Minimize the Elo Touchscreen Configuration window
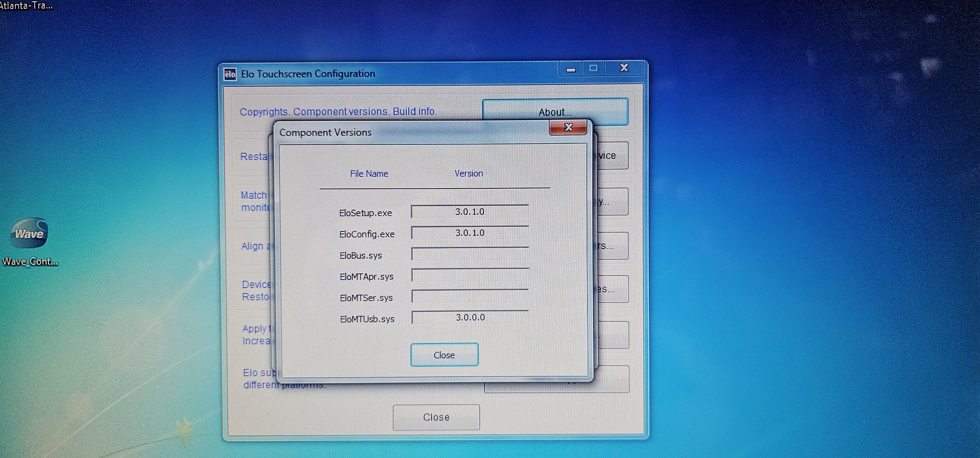 571,69
